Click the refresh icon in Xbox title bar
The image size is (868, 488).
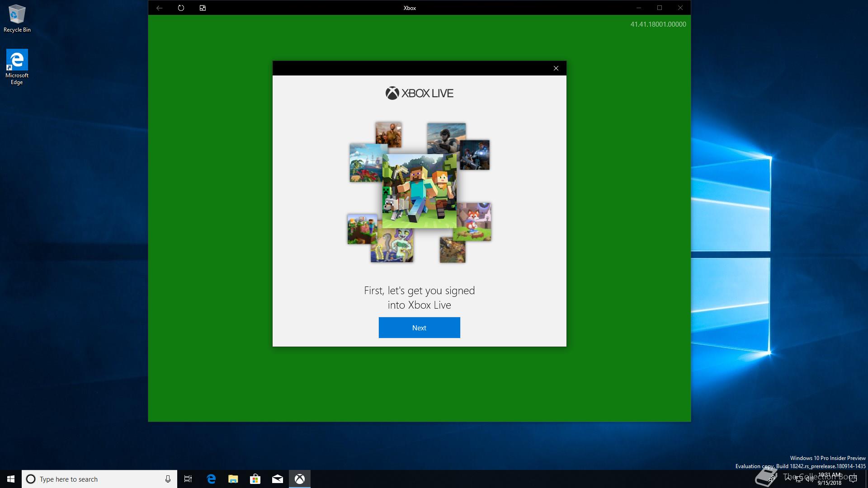181,8
